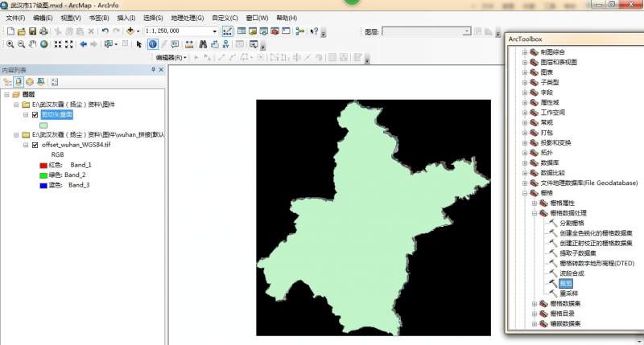
Task: Click List By Source icon in table of contents
Action: [19, 82]
